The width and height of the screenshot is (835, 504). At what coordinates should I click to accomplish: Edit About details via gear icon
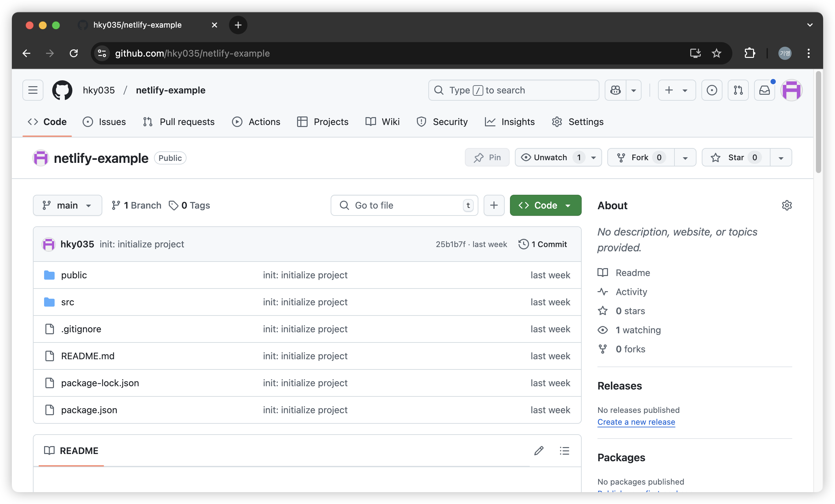click(787, 205)
